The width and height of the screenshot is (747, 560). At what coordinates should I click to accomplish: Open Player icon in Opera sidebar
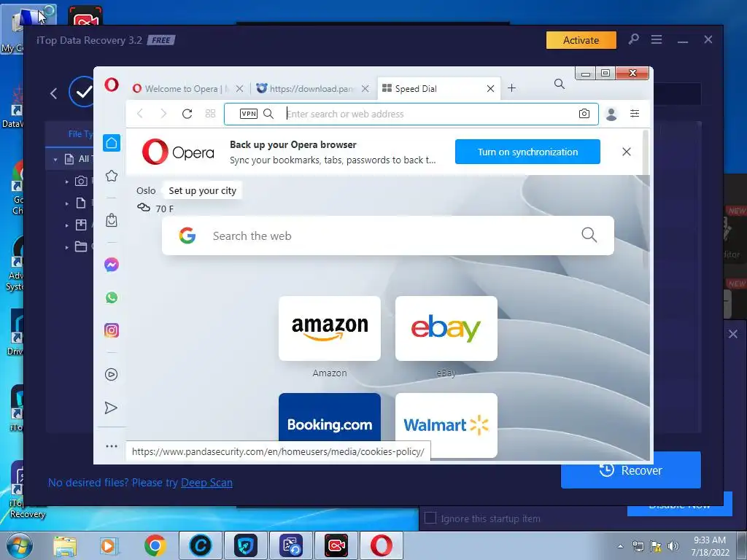click(x=112, y=374)
